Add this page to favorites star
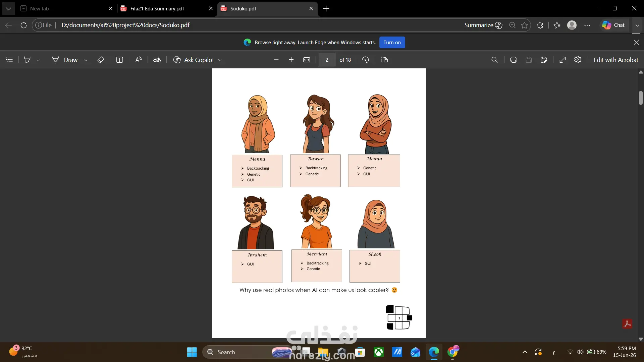The image size is (644, 362). (525, 25)
